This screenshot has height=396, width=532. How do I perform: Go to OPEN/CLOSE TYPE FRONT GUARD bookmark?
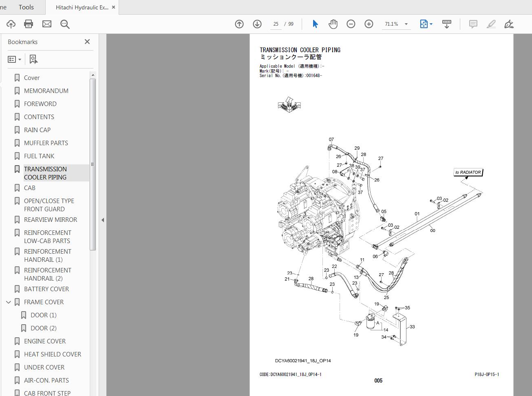click(49, 205)
